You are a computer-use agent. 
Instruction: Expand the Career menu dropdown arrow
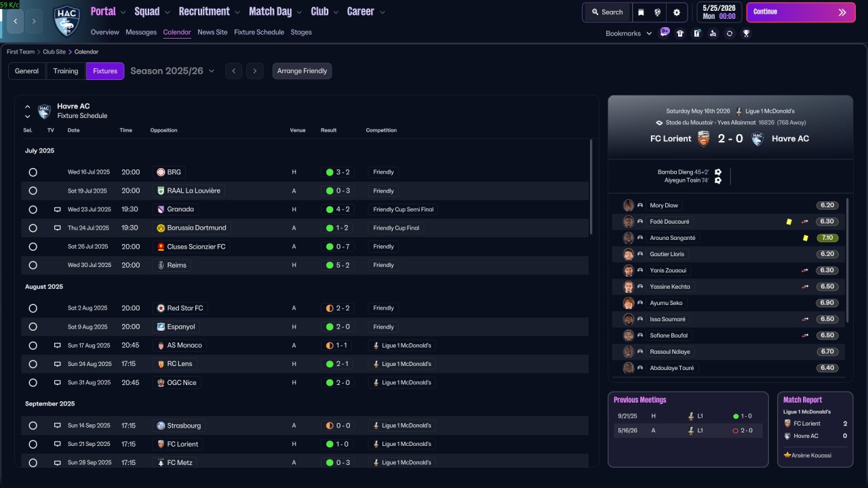pyautogui.click(x=382, y=12)
